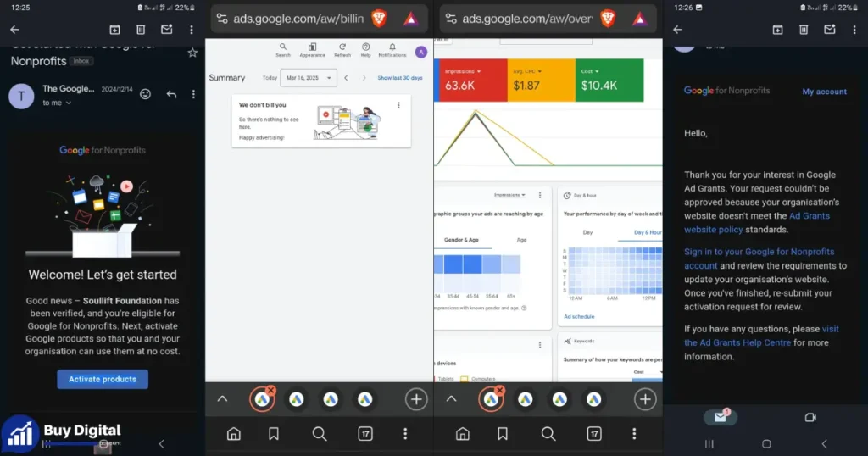
Task: Open bookmarks on billing page browser bar
Action: tap(274, 434)
